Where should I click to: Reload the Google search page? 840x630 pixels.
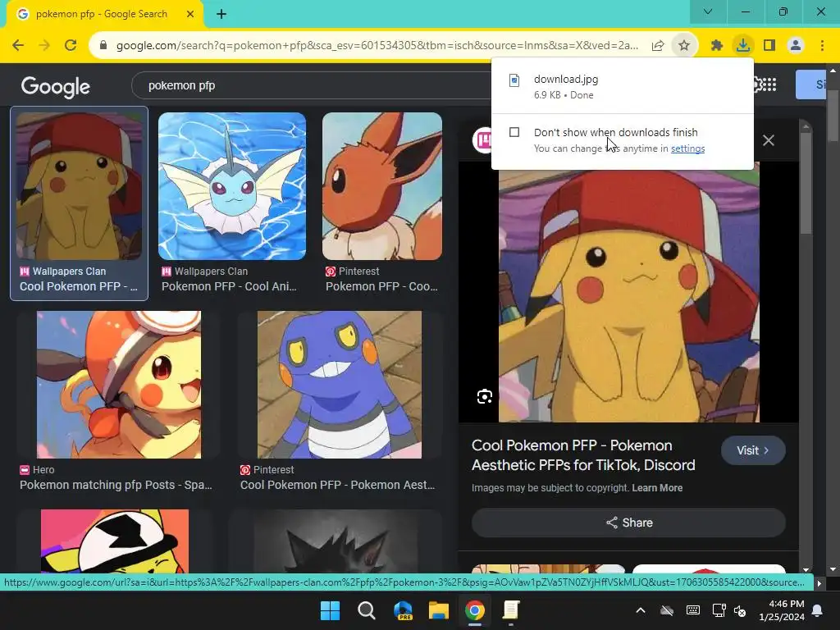tap(71, 46)
